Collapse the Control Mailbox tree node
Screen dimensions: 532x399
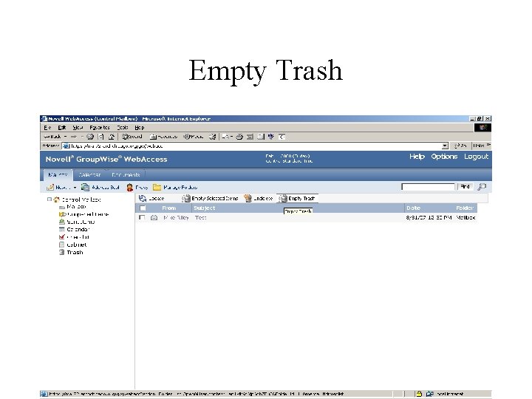click(50, 199)
